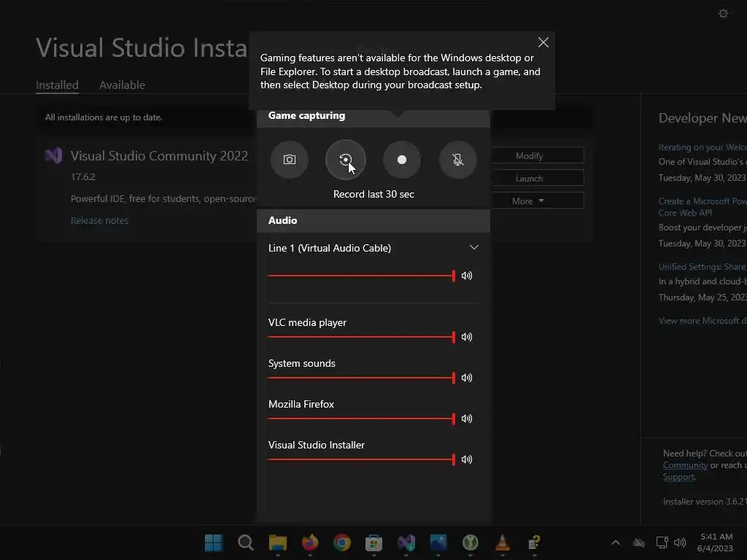Adjust the Visual Studio Installer volume slider
747x560 pixels.
(x=362, y=459)
